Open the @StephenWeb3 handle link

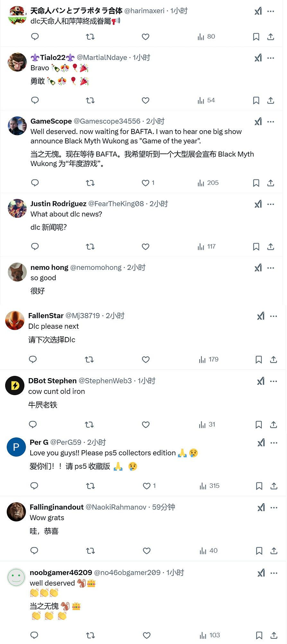105,381
